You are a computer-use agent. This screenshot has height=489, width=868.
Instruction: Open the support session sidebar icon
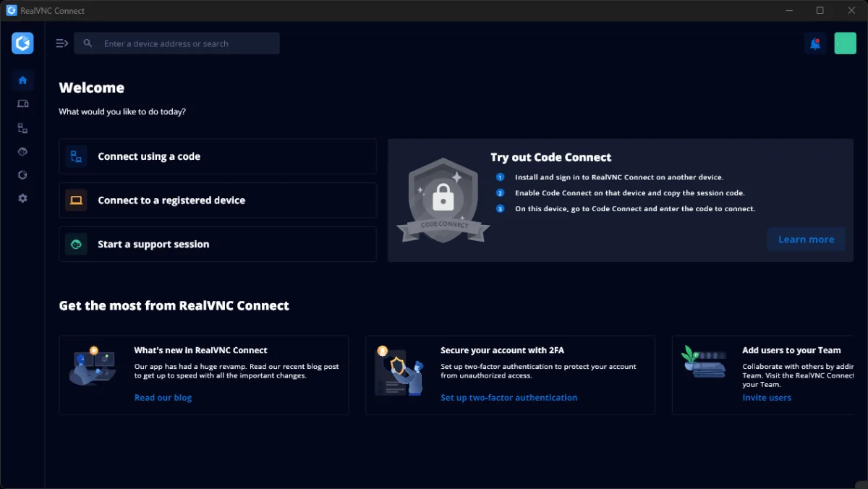(22, 151)
